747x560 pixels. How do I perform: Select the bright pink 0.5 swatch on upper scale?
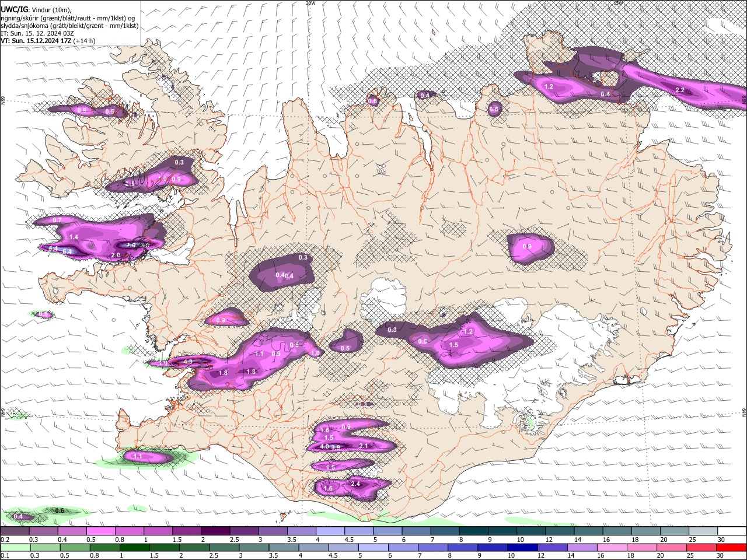(x=100, y=531)
